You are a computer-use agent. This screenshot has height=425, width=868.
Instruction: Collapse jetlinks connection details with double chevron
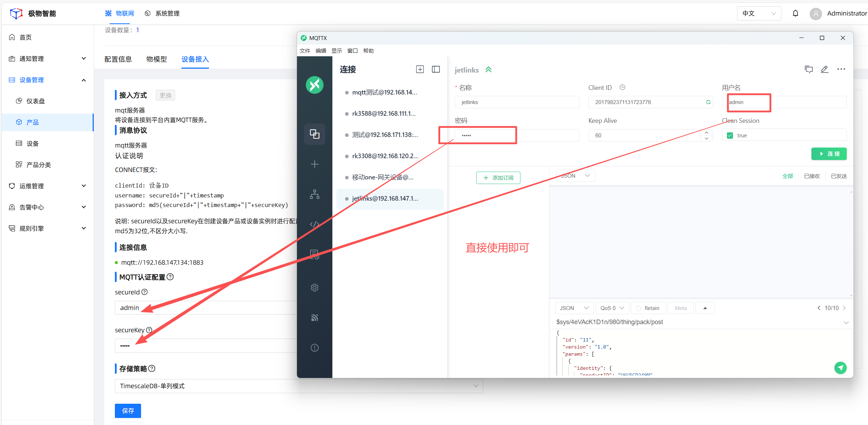tap(489, 69)
